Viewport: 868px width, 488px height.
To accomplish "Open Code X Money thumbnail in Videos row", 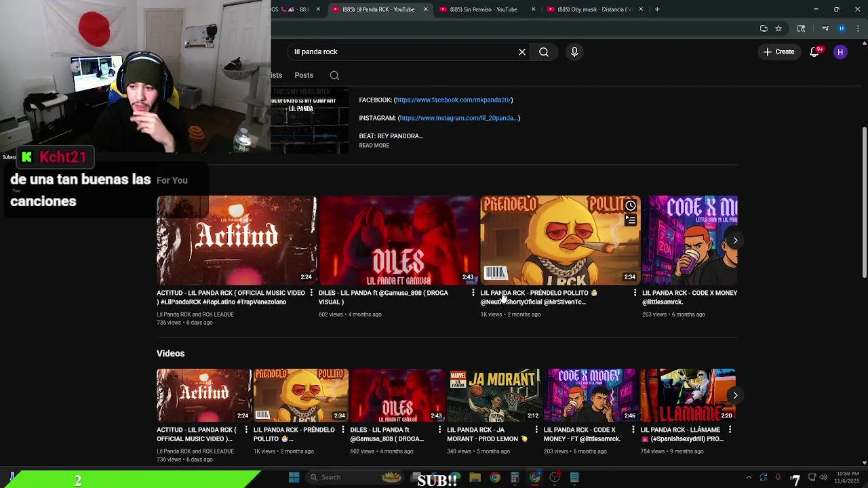I will click(591, 395).
